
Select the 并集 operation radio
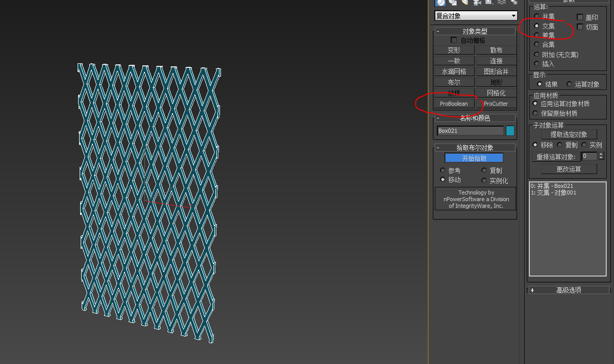click(x=536, y=16)
